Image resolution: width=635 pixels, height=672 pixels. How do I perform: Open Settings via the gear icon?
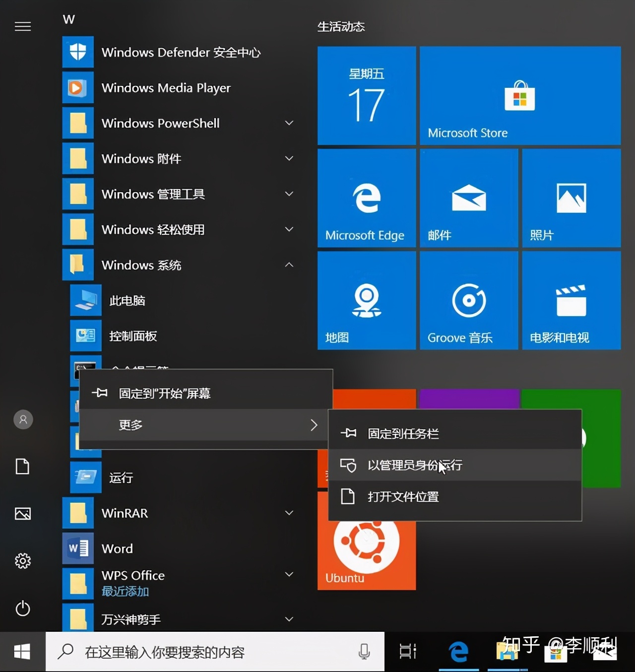click(23, 561)
